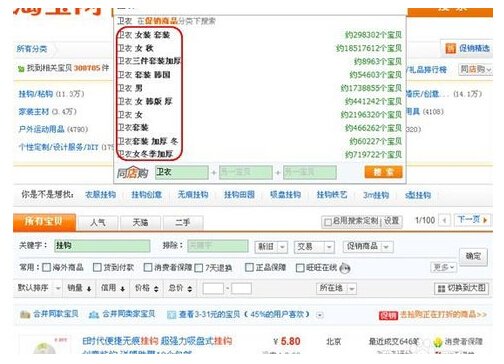
Task: Open the 所在地 dropdown
Action: click(337, 288)
